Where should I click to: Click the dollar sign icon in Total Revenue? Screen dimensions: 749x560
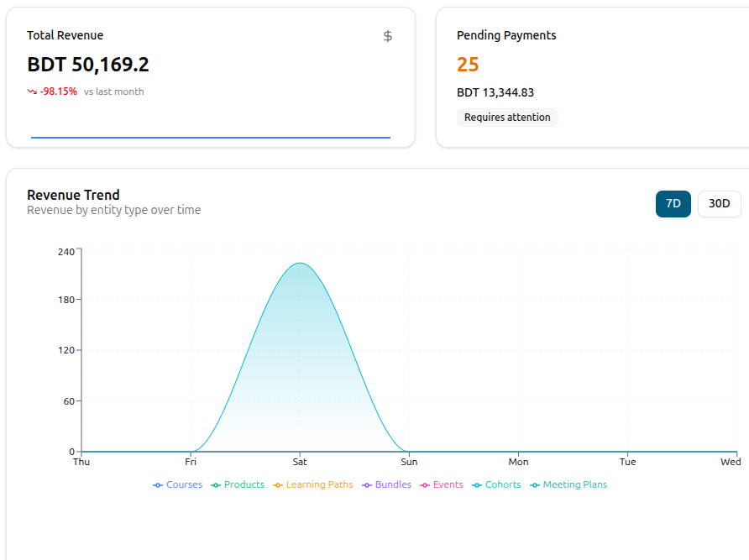pos(388,36)
